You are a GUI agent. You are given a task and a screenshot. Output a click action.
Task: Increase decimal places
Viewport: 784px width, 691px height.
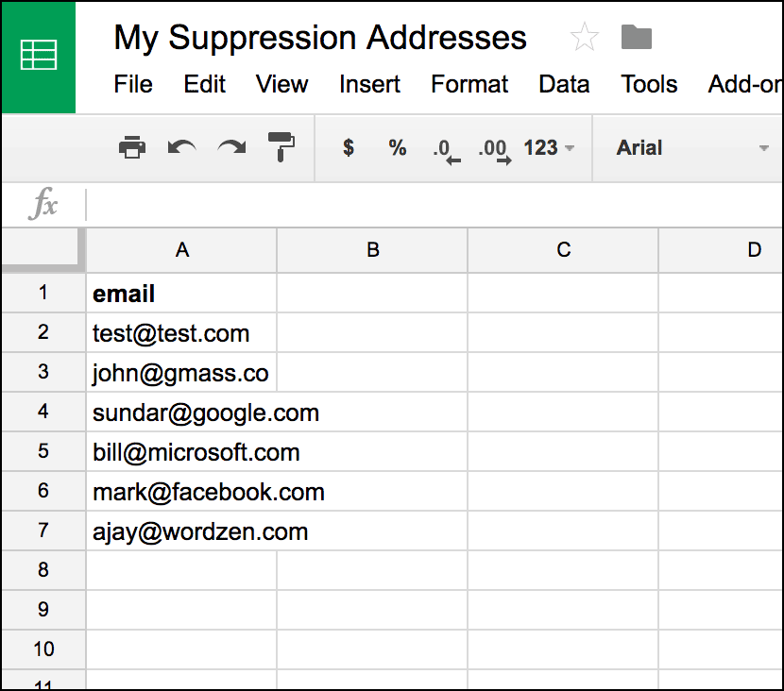coord(494,149)
